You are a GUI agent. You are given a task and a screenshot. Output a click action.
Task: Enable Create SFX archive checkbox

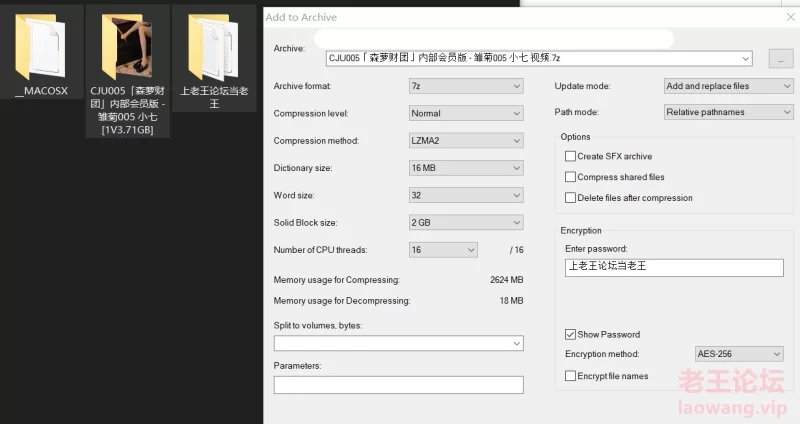(571, 156)
